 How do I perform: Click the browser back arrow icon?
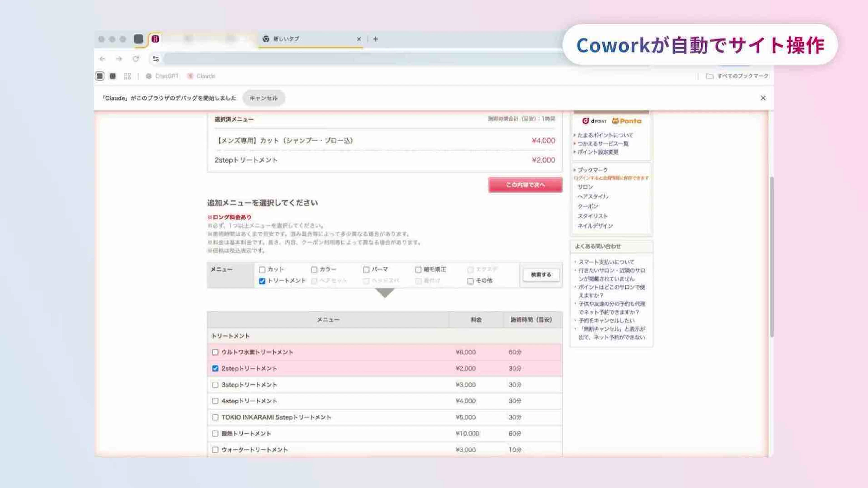(102, 59)
